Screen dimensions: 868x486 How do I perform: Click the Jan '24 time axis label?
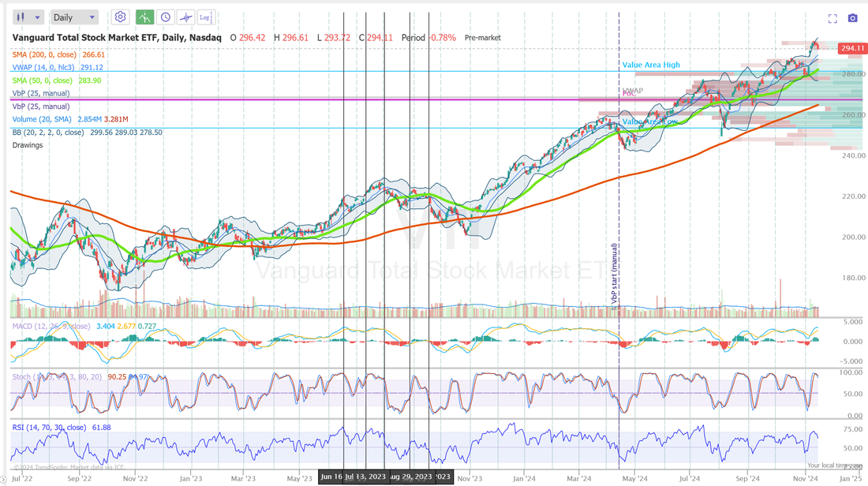click(x=524, y=478)
